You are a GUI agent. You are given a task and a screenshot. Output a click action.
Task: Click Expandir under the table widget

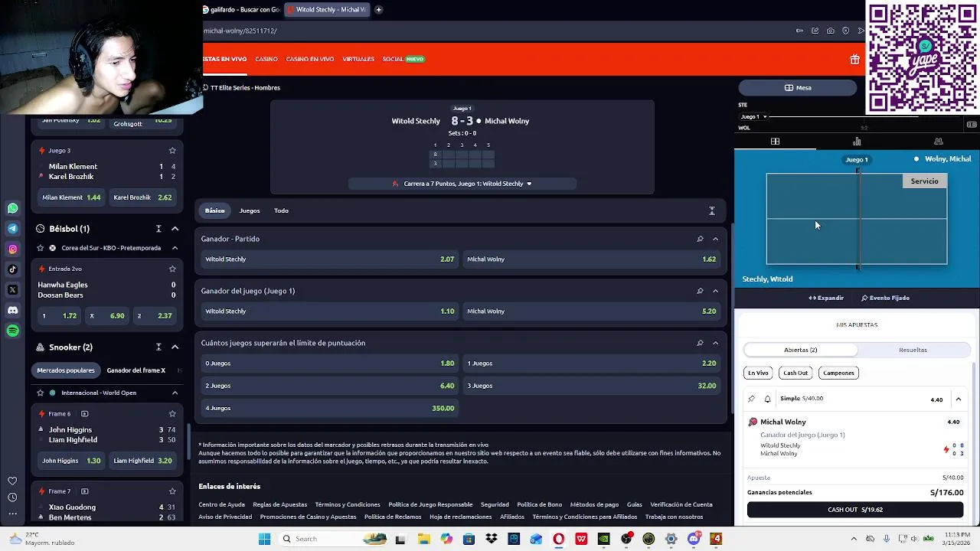pos(826,298)
